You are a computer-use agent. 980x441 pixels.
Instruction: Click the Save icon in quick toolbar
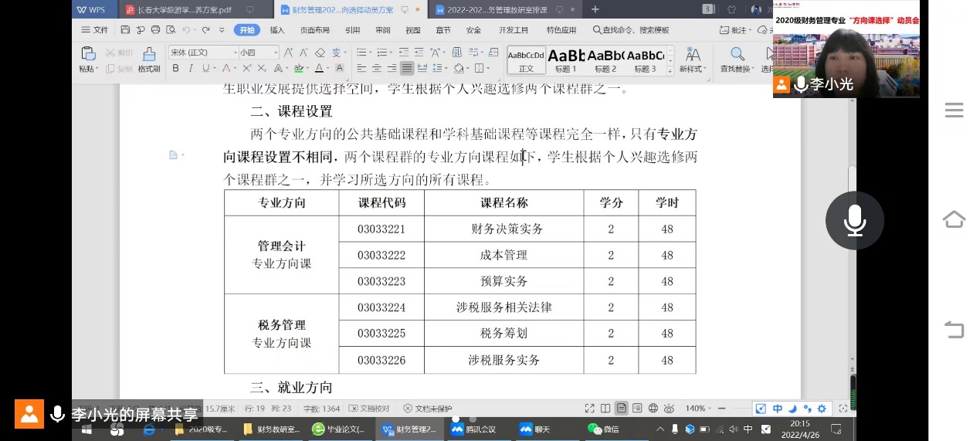tap(125, 30)
